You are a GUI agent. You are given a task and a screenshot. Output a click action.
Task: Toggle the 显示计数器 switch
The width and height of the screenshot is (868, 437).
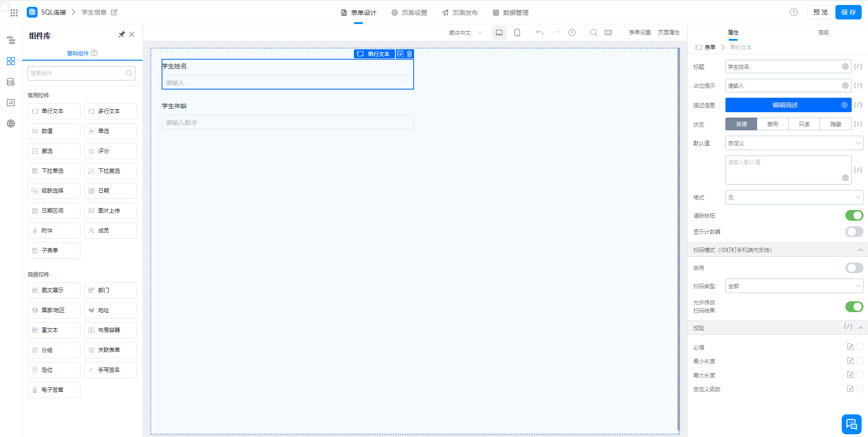[854, 232]
